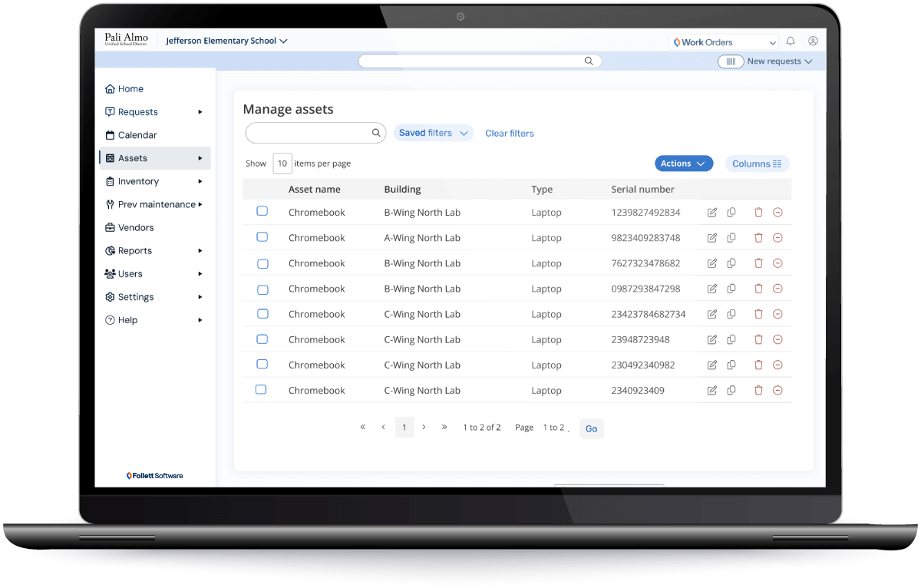Go to Vendors in the sidebar
The image size is (921, 588).
coord(136,228)
